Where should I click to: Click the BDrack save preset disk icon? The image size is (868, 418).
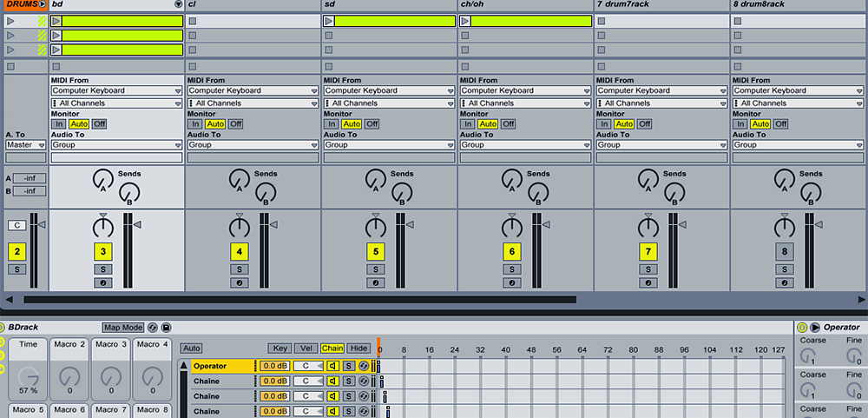pos(166,328)
